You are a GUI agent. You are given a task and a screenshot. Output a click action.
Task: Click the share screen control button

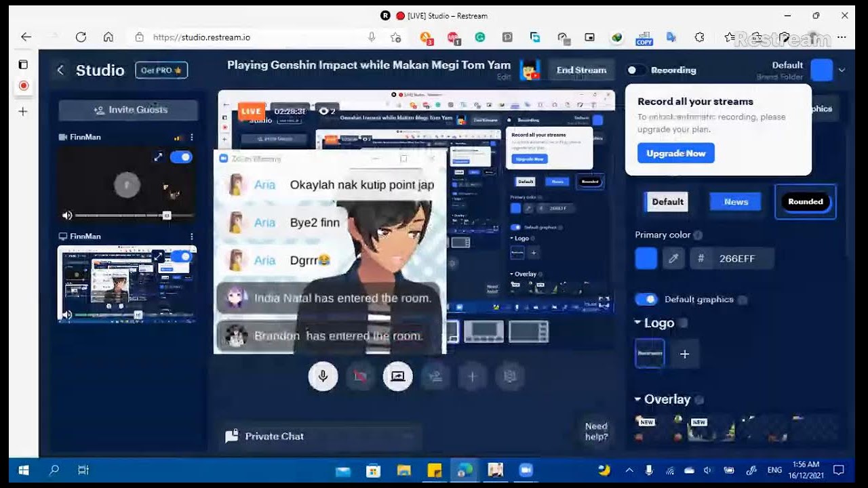(397, 376)
